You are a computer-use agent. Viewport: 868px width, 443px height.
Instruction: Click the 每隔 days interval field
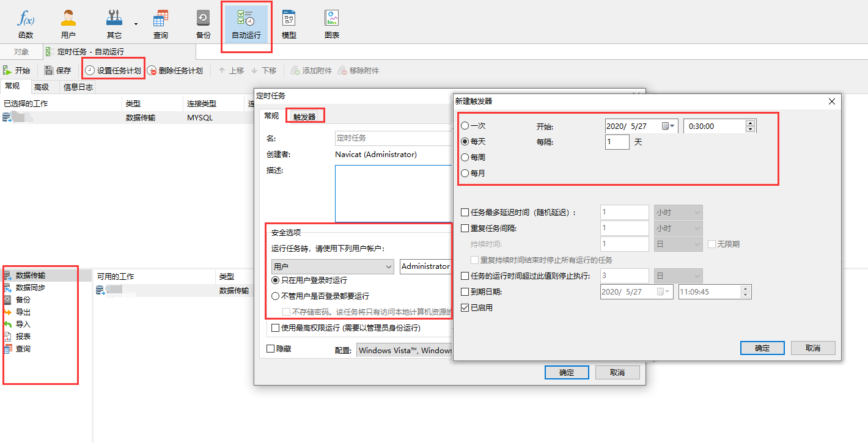(x=617, y=142)
